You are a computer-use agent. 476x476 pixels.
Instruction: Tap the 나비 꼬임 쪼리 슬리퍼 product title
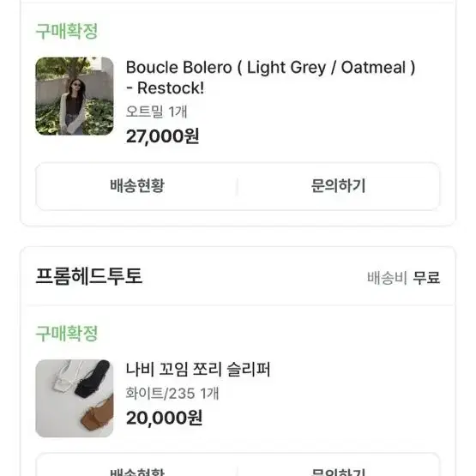click(198, 370)
